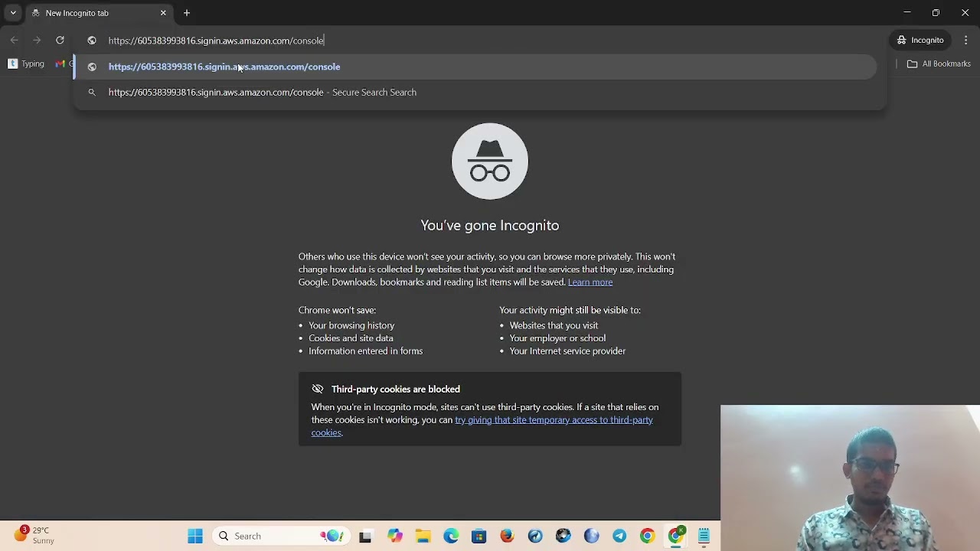The image size is (980, 551).
Task: Open the weather widget showing 29°C
Action: (34, 535)
